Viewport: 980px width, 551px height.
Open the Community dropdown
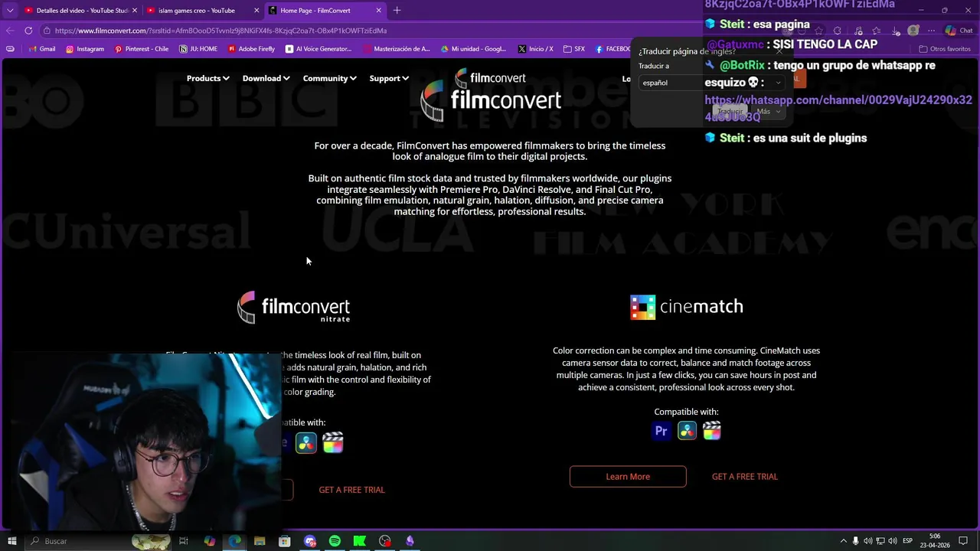pos(329,78)
